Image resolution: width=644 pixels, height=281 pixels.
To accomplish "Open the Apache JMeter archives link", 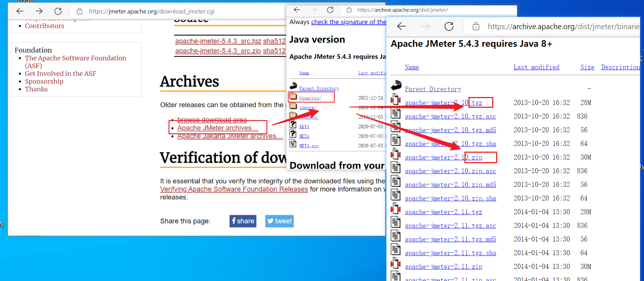I will coord(218,128).
